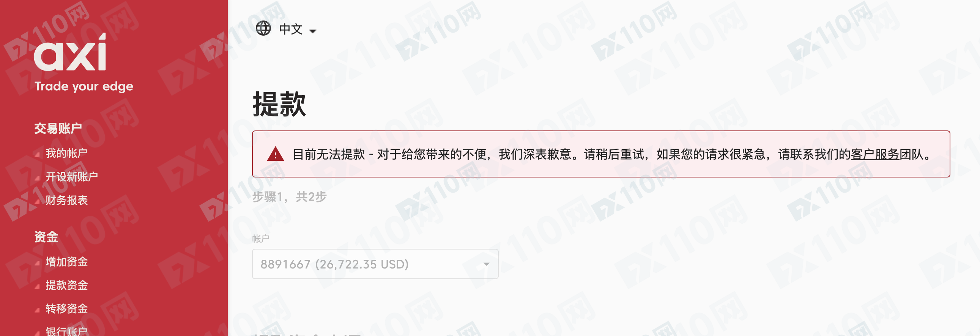
Task: Click the bullet marker beside 增加资金
Action: point(37,263)
